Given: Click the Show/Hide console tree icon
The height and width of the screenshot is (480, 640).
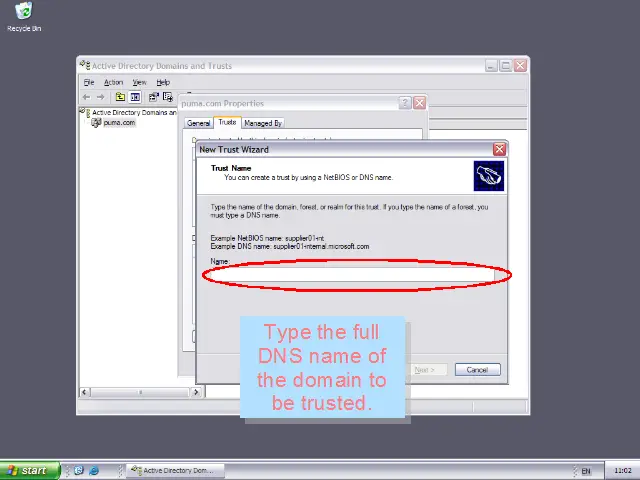Looking at the screenshot, I should 135,97.
